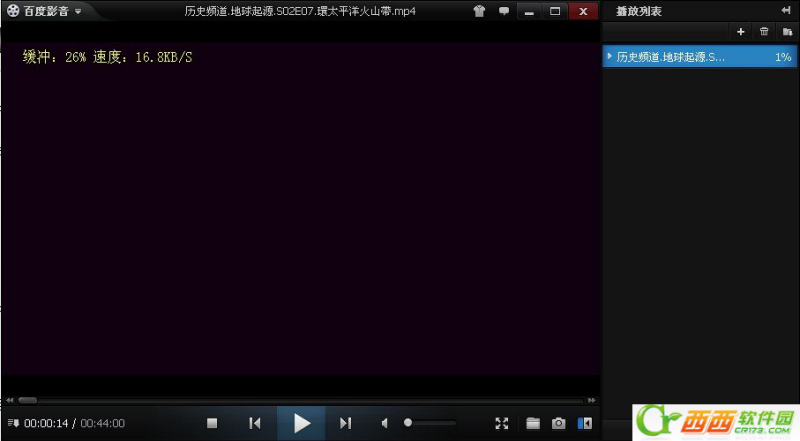Screen dimensions: 800x441
Task: Open the feedback speech bubble icon
Action: [504, 11]
